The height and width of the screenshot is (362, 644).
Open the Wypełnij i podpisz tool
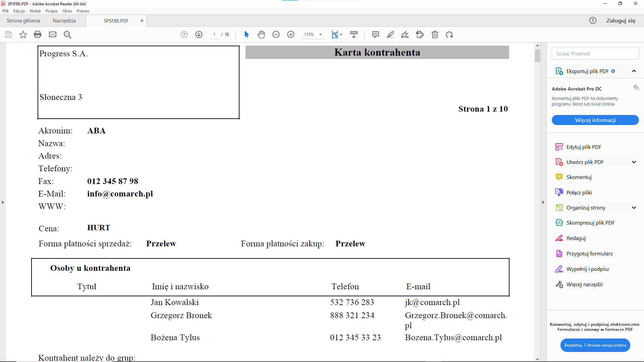click(x=588, y=269)
